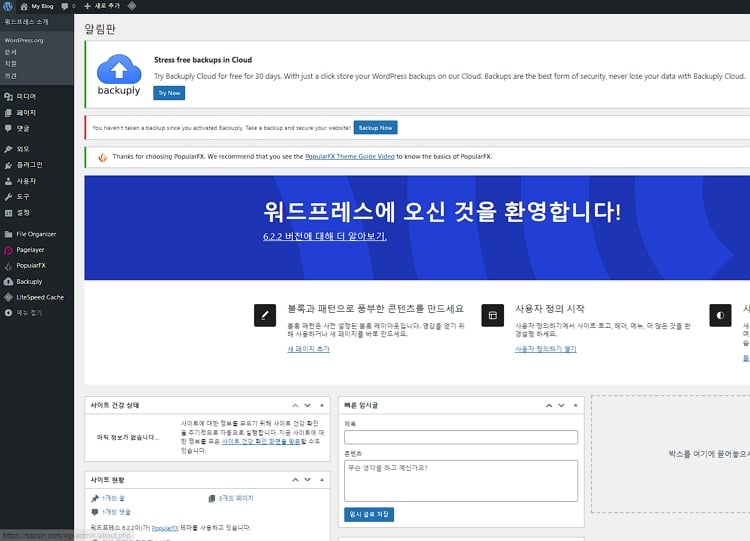The width and height of the screenshot is (750, 541).
Task: Toggle the 사이트 건강 상태 panel collapse arrow
Action: pos(322,406)
